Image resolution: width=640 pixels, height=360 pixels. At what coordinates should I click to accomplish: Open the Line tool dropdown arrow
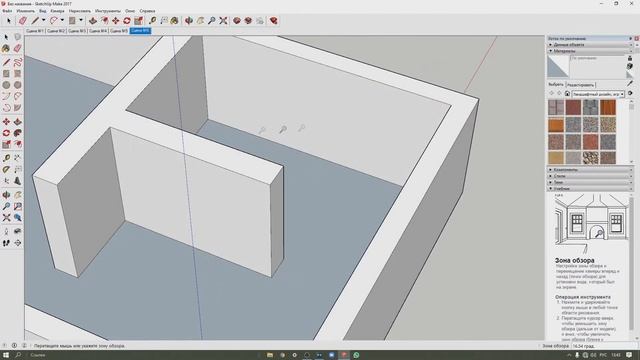[x=44, y=20]
